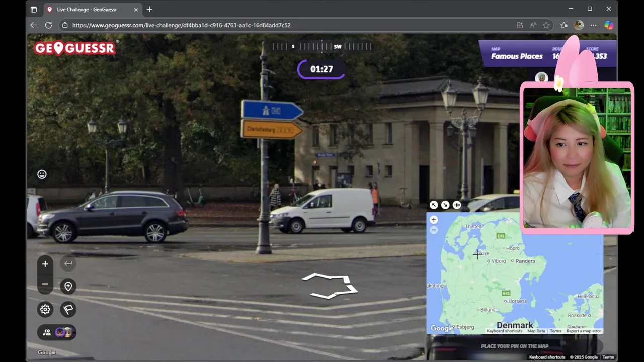Open game settings gear
This screenshot has height=362, width=644.
(45, 309)
